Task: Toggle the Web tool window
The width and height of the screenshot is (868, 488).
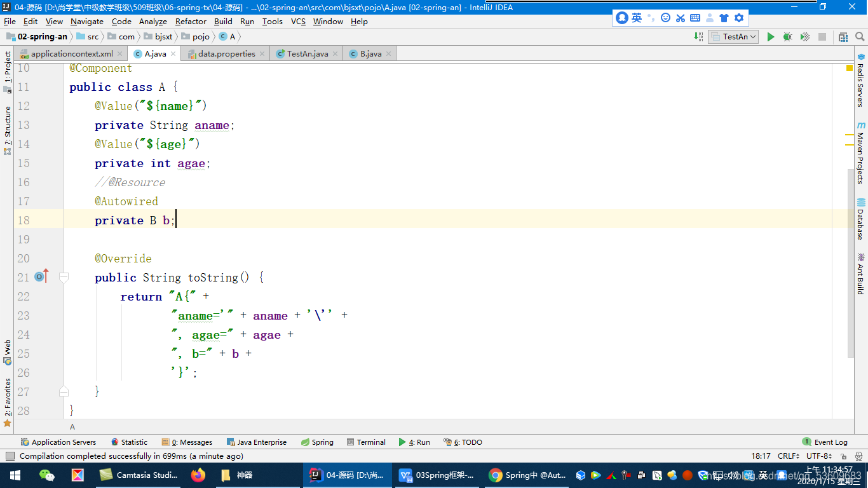Action: pyautogui.click(x=7, y=351)
